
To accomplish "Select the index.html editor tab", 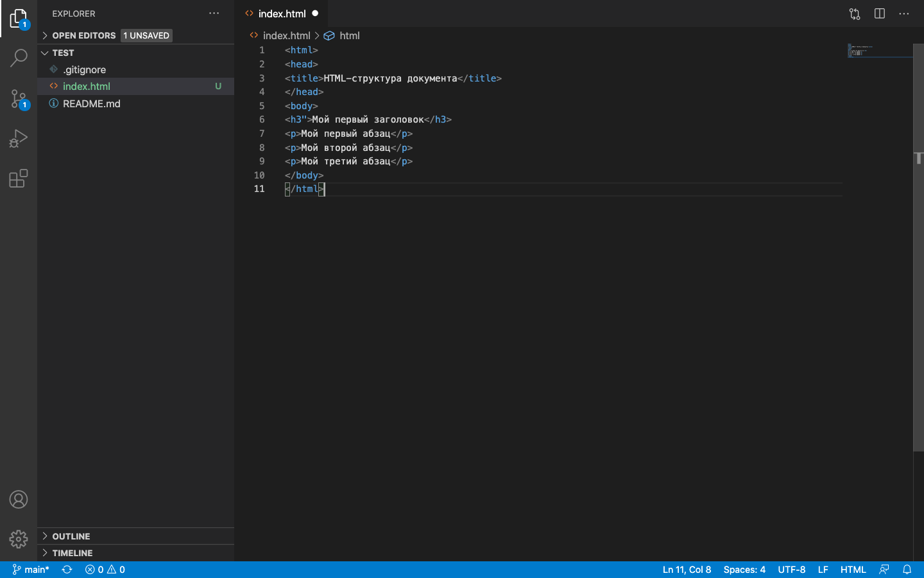I will [282, 13].
